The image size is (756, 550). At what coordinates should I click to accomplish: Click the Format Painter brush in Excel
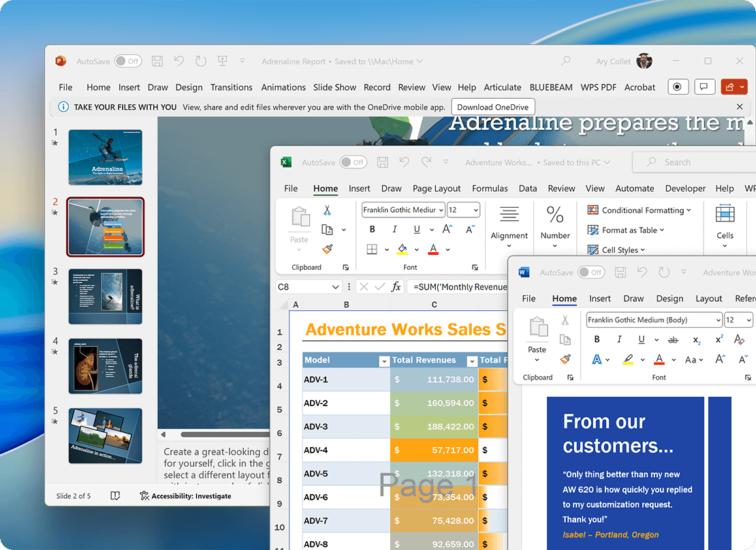click(328, 249)
